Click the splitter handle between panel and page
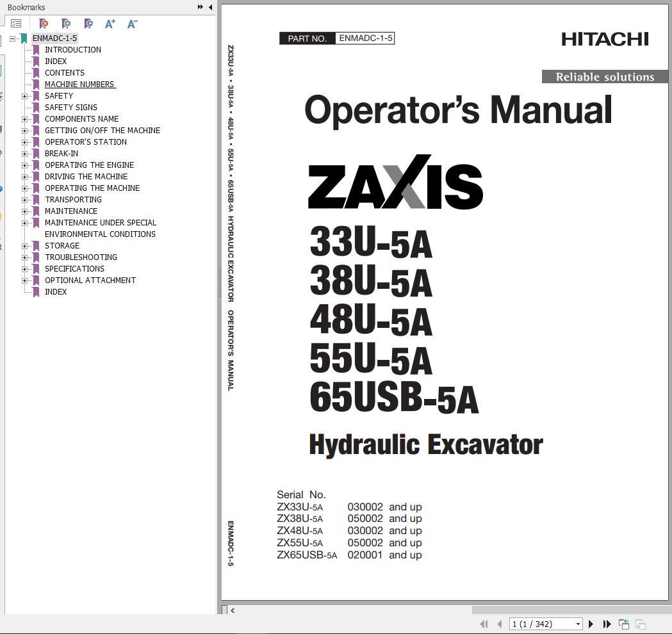Viewport: 672px width, 634px height. (x=219, y=282)
